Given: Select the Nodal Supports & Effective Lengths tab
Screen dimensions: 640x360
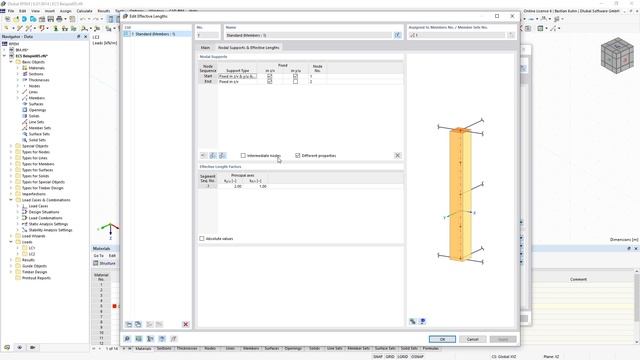Looking at the screenshot, I should (x=249, y=48).
